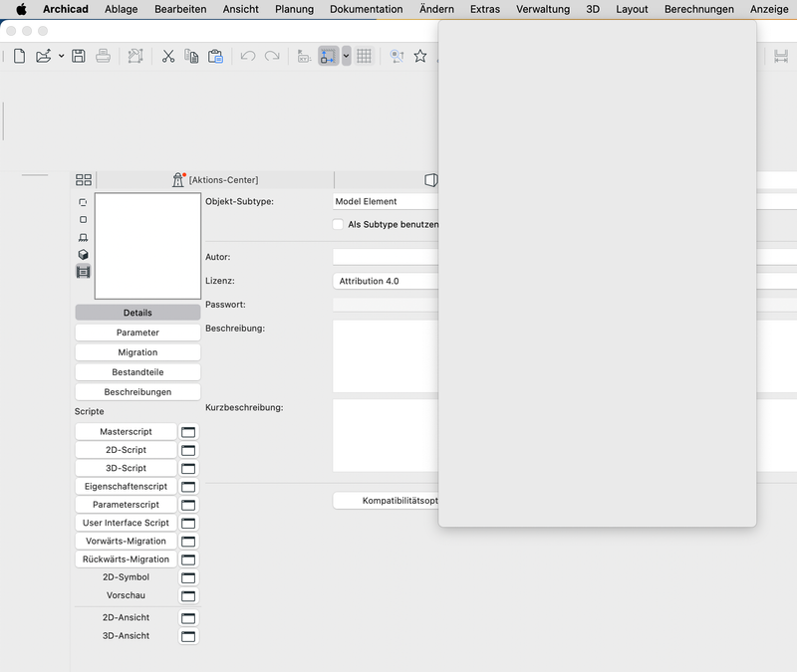This screenshot has width=797, height=672.
Task: Open the User Interface Script button
Action: pos(127,523)
